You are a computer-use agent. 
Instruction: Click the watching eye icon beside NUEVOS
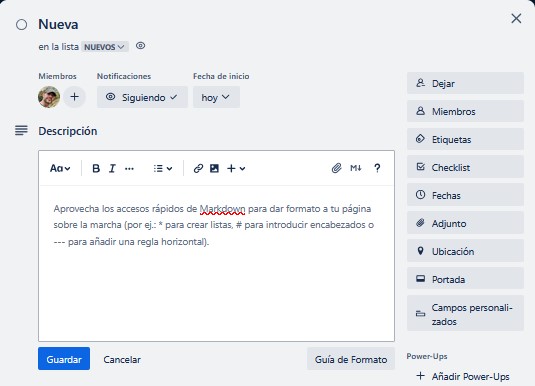(x=140, y=46)
